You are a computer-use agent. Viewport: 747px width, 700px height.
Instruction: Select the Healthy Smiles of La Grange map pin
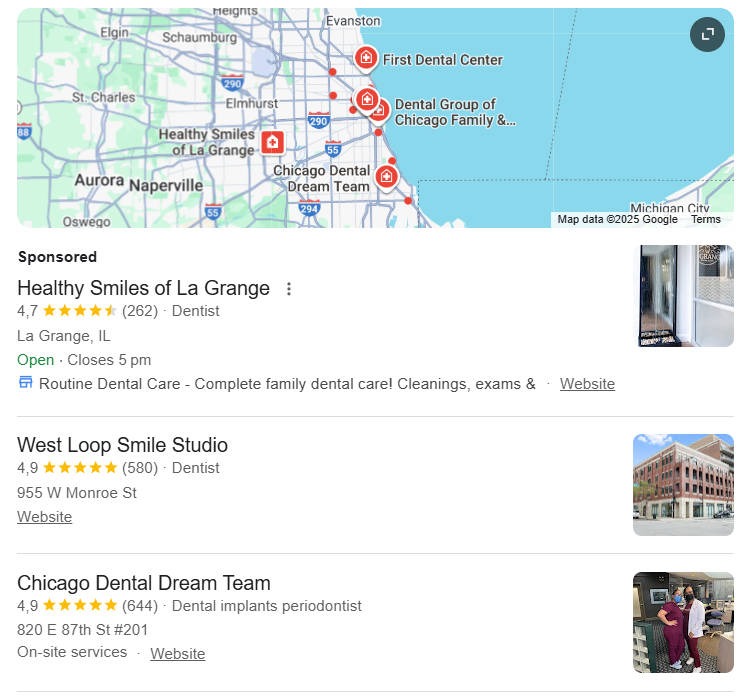(x=273, y=142)
